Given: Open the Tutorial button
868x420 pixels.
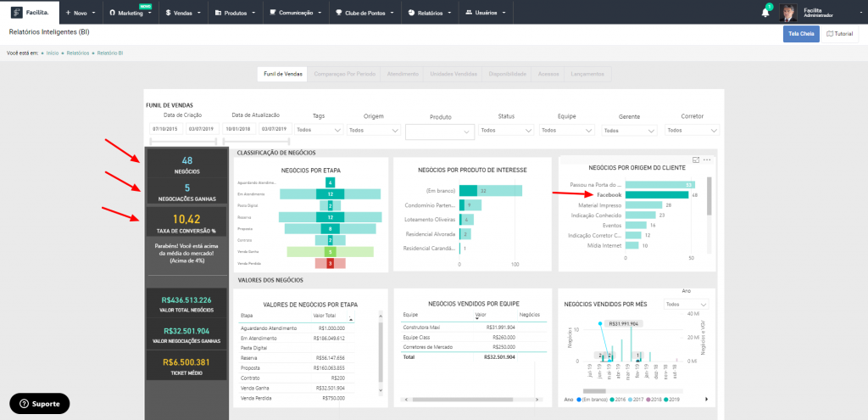Looking at the screenshot, I should point(839,34).
